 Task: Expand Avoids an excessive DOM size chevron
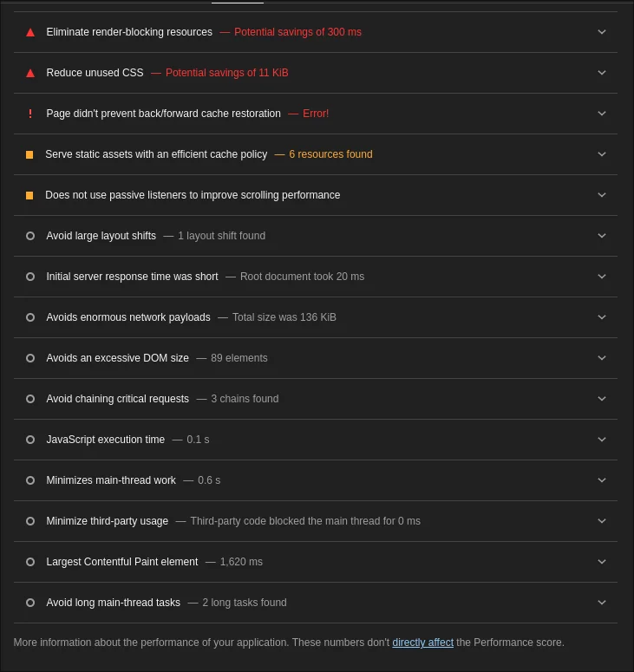pos(602,358)
